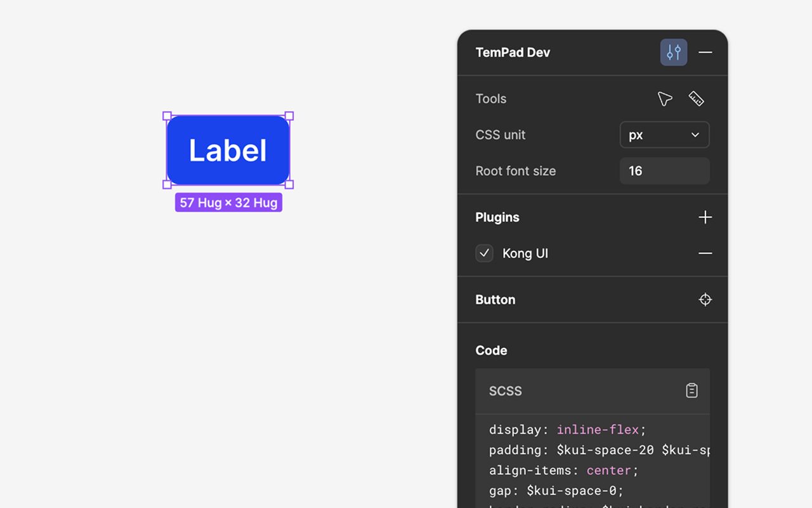812x508 pixels.
Task: Copy the SCSS code using clipboard icon
Action: (x=691, y=391)
